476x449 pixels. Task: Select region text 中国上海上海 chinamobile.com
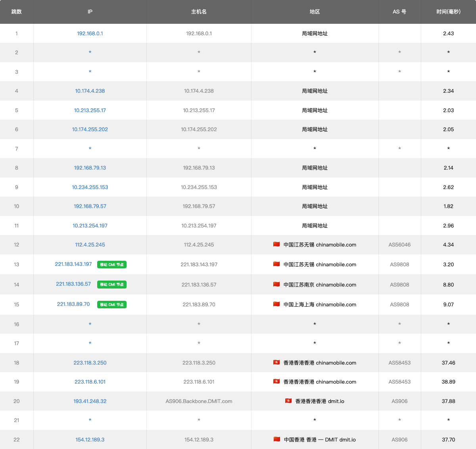(x=320, y=304)
